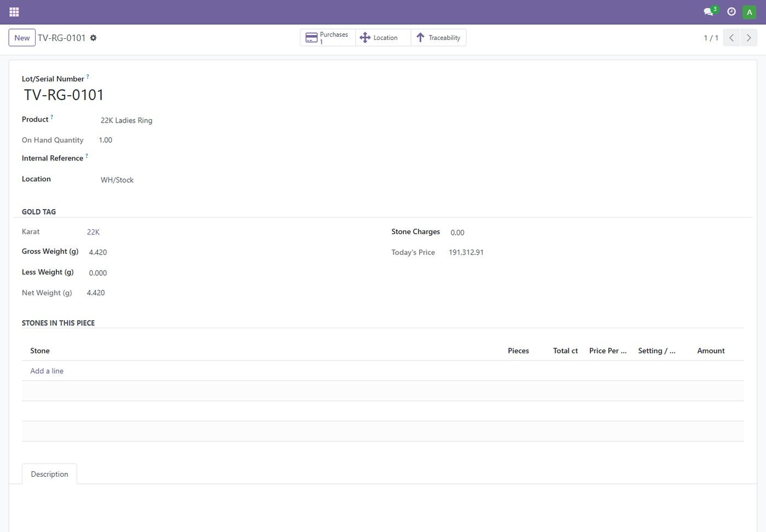
Task: Open the gear actions menu beside TV-RG-0101
Action: coord(94,38)
